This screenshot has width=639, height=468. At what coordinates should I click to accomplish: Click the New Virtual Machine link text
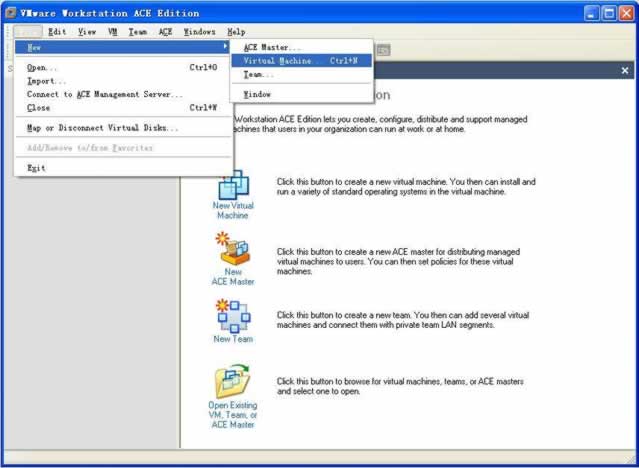(x=233, y=210)
